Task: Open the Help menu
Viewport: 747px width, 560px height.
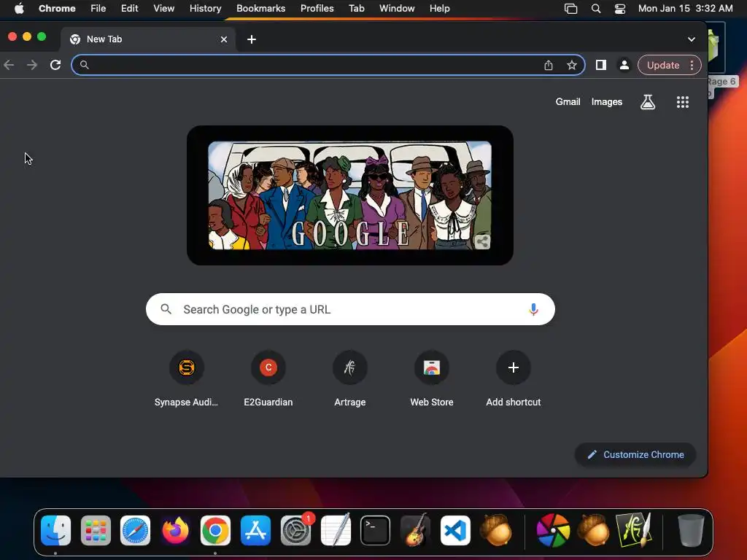Action: [439, 9]
